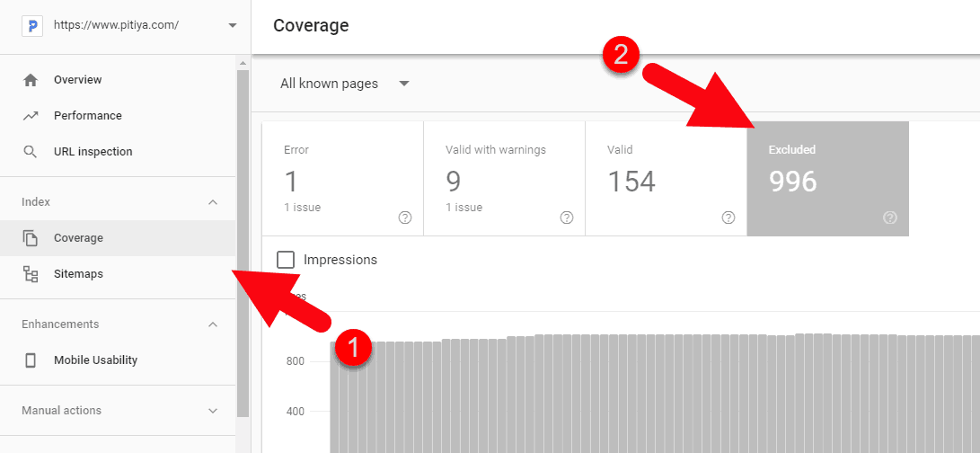This screenshot has width=980, height=453.
Task: Click the Sitemaps tree icon
Action: tap(30, 274)
